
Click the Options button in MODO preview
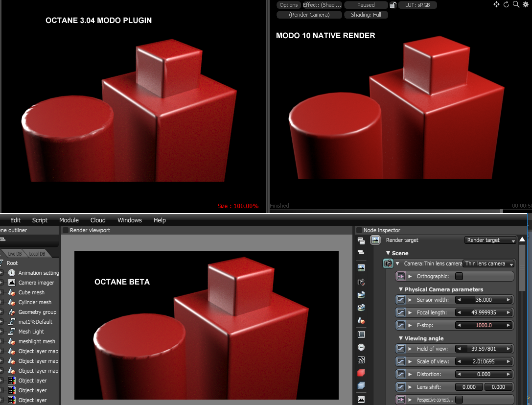pyautogui.click(x=289, y=5)
